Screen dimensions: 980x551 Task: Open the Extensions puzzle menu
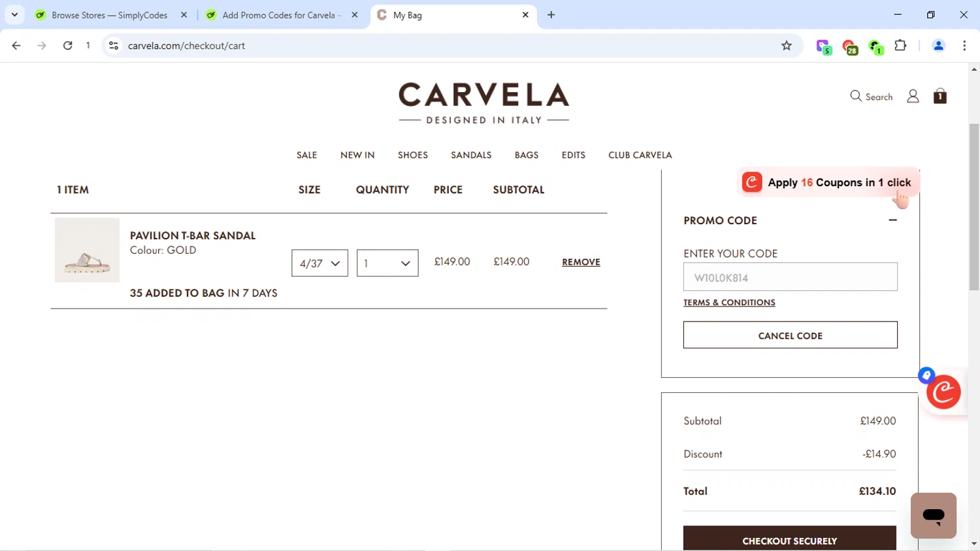[x=900, y=45]
